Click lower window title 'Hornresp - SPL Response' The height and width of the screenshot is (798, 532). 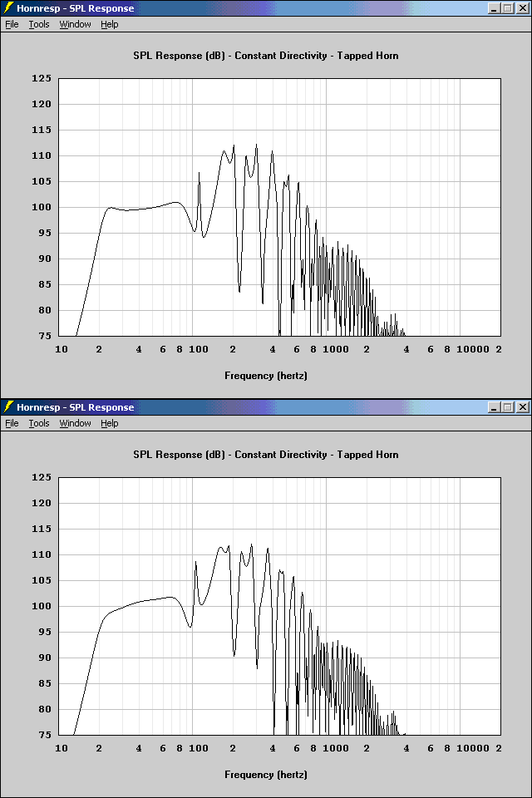click(76, 407)
